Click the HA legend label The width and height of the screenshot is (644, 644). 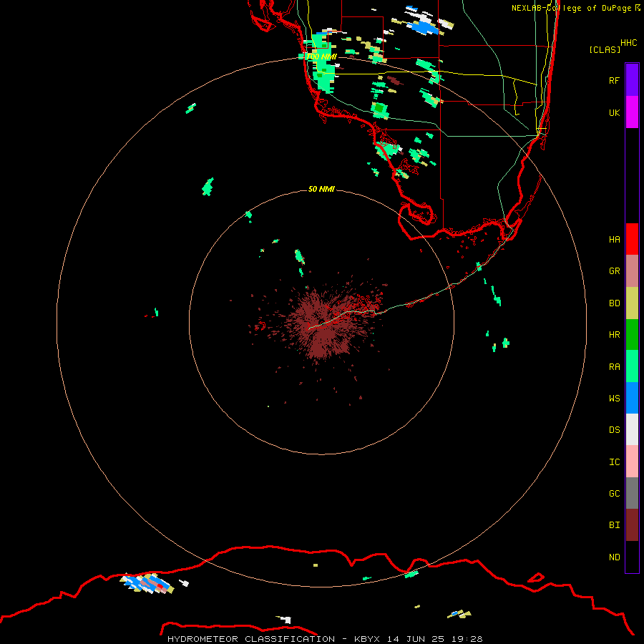coord(614,239)
